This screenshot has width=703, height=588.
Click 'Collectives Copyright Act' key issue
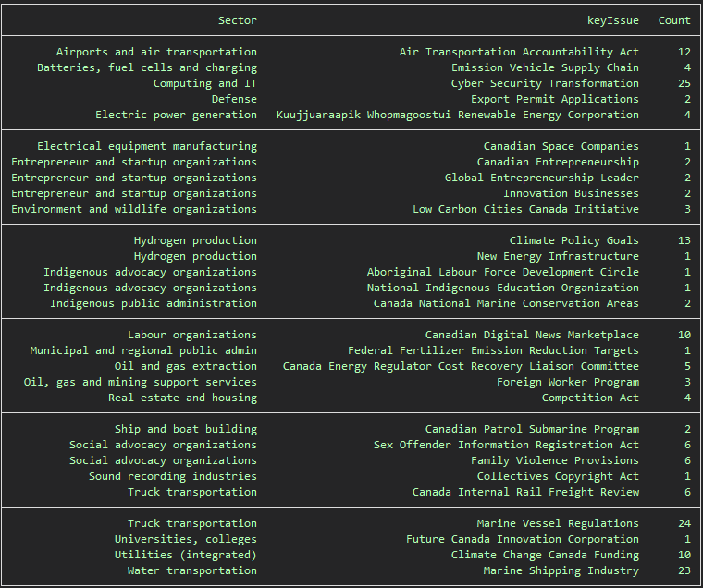click(x=558, y=475)
